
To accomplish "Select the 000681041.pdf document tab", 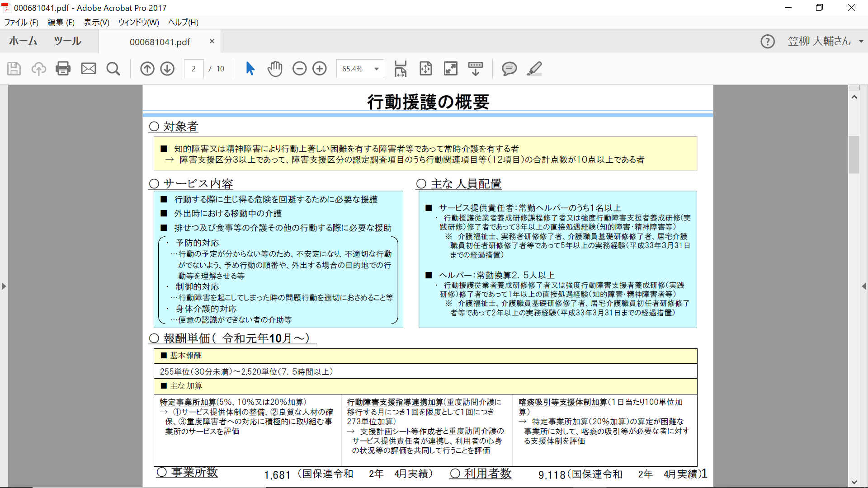I will point(160,42).
